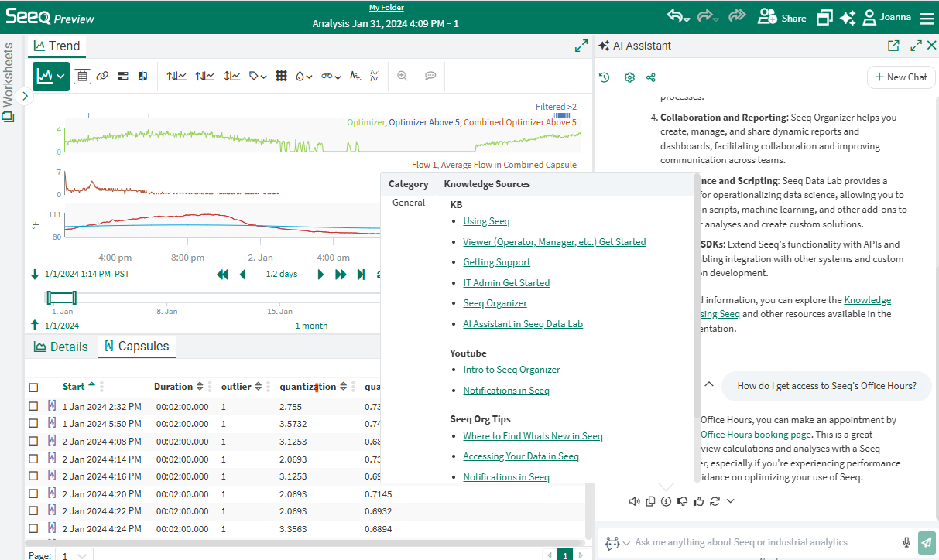Toggle the AI Assistant sparkle icon in header
This screenshot has width=939, height=560.
click(848, 17)
